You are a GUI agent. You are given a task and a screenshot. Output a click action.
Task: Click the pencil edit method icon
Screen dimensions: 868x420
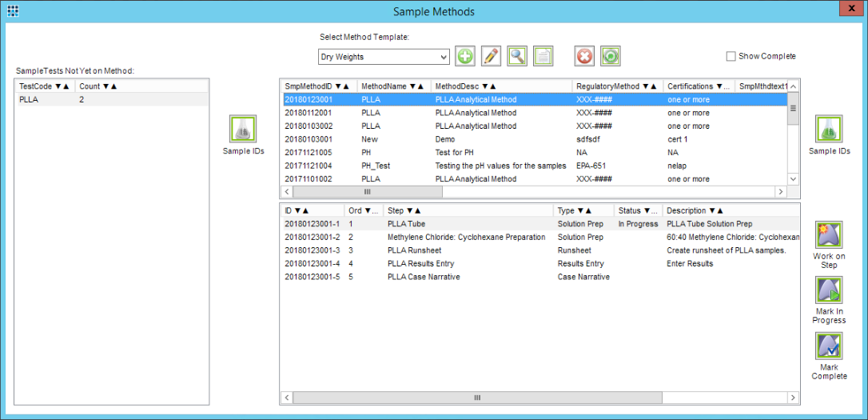pos(492,57)
